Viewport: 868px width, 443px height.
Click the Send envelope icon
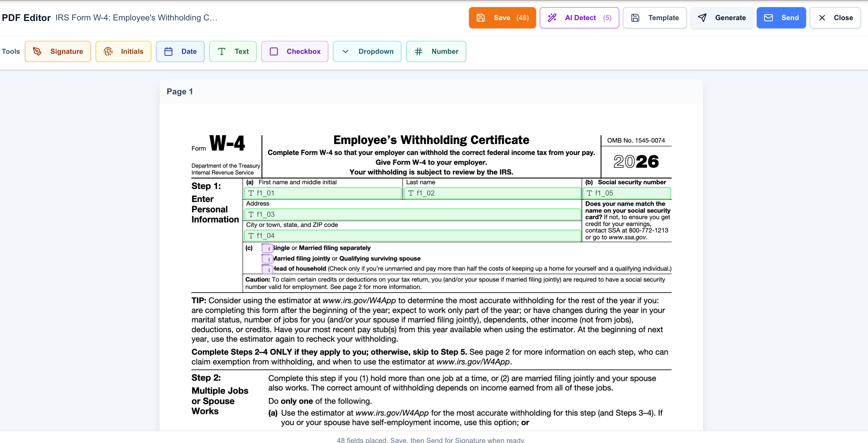(768, 18)
